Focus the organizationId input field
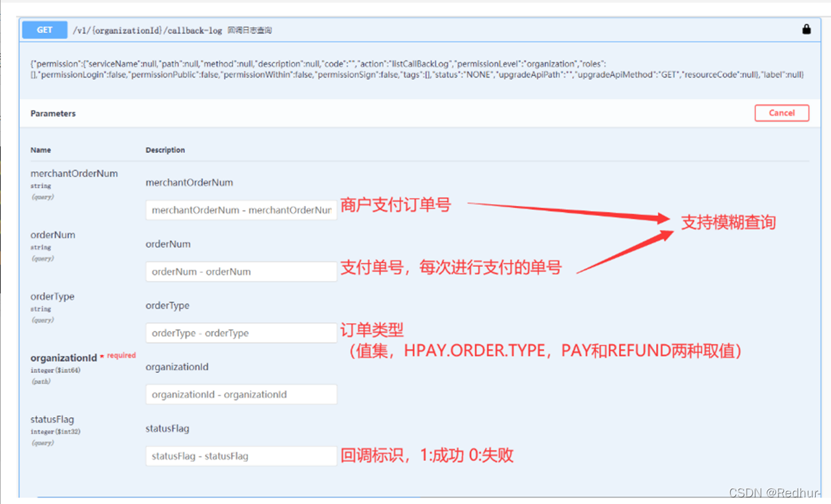The image size is (831, 504). point(241,395)
